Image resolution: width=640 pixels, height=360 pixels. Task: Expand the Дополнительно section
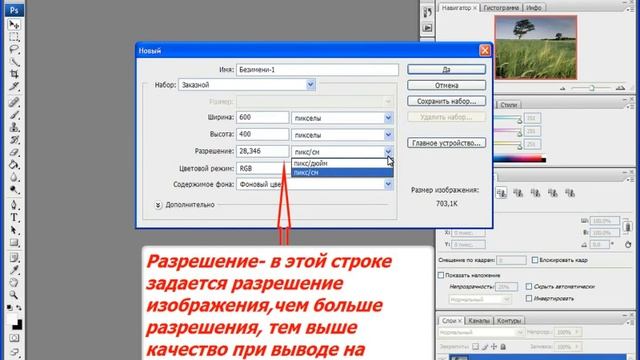[158, 205]
